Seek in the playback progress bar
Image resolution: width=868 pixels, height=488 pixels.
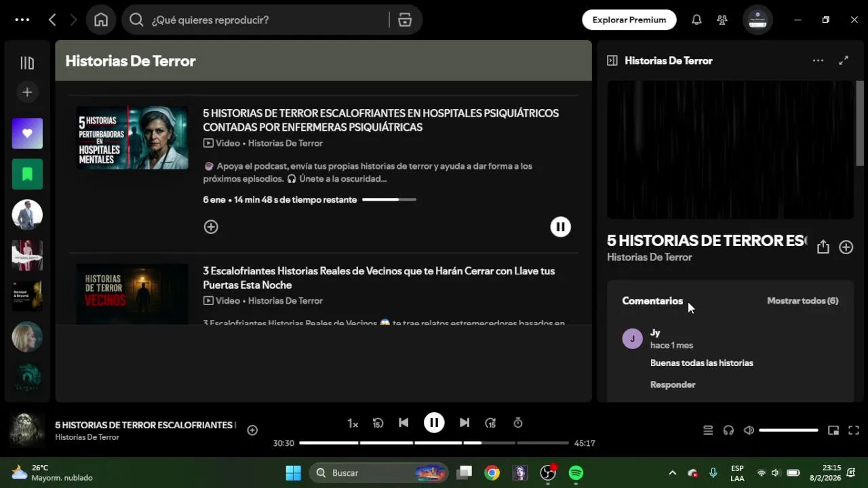434,443
